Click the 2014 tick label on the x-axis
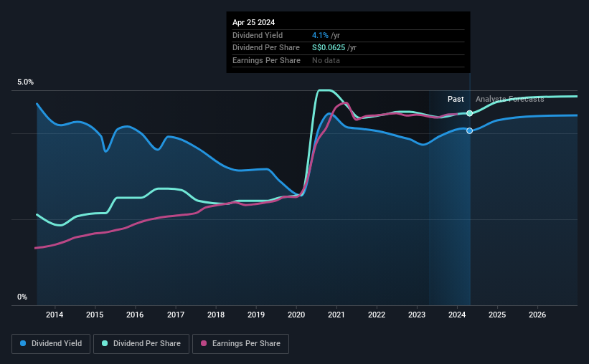The image size is (589, 364). (55, 315)
